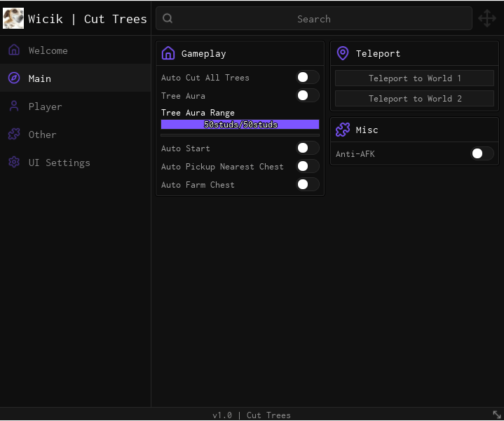Click the UI Settings gear icon
The height and width of the screenshot is (421, 504).
(x=14, y=163)
